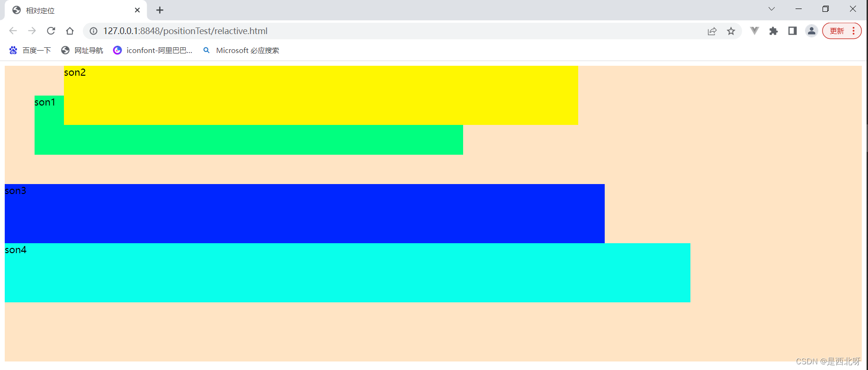Select the 相对定位 tab
Viewport: 868px width, 370px height.
[76, 10]
